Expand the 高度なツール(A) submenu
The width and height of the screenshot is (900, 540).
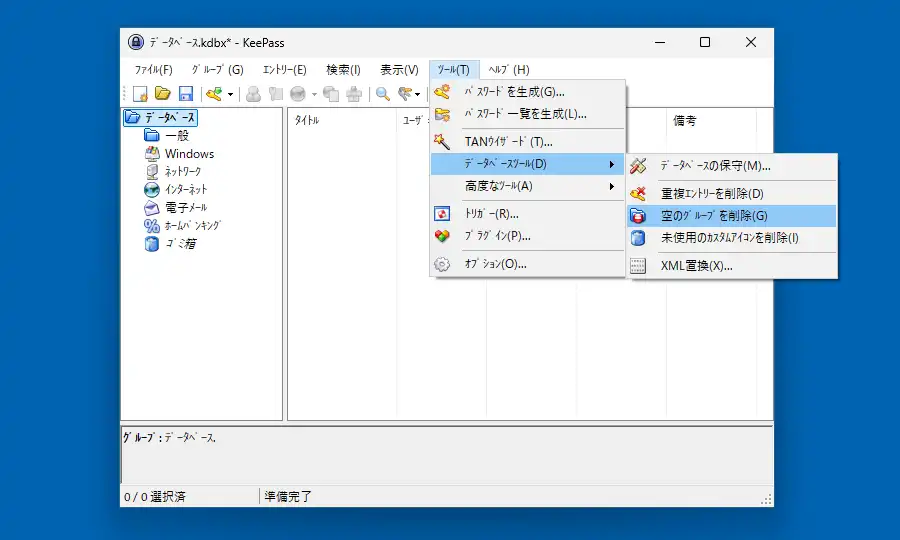(527, 187)
